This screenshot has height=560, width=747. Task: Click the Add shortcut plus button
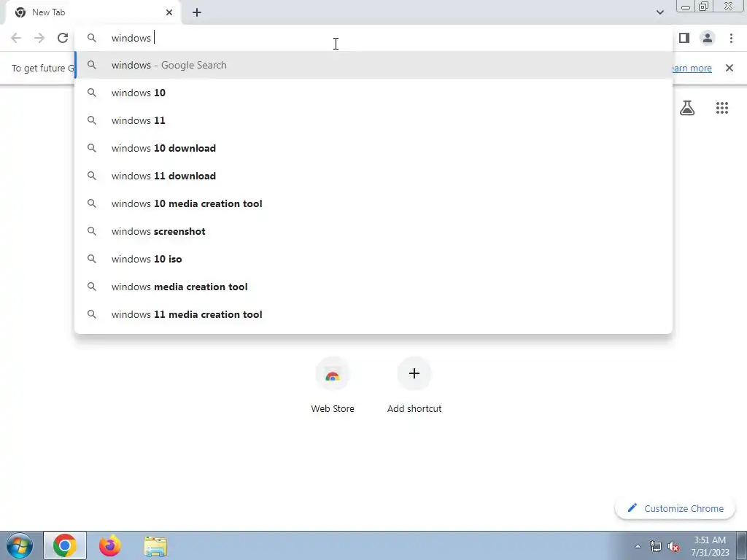pos(414,373)
